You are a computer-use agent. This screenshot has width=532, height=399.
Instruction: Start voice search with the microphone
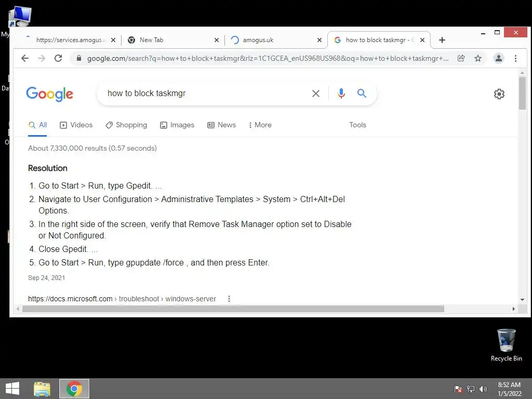(x=341, y=94)
